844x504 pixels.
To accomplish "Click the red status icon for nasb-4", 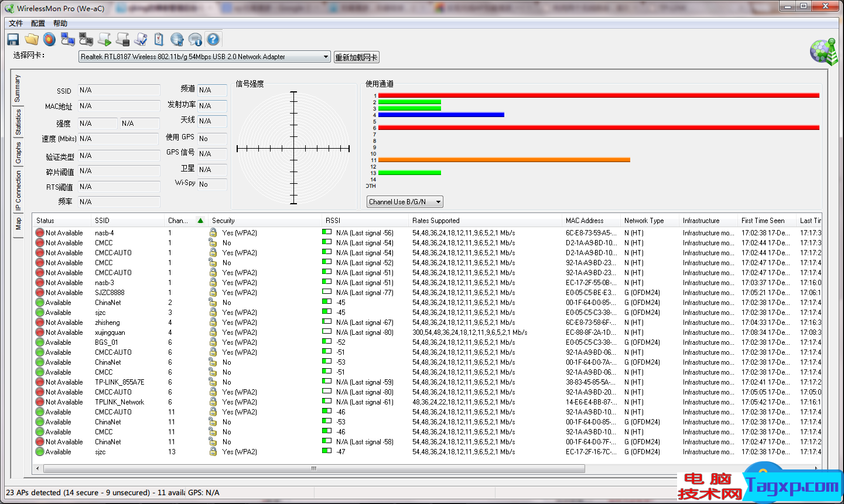I will (40, 233).
